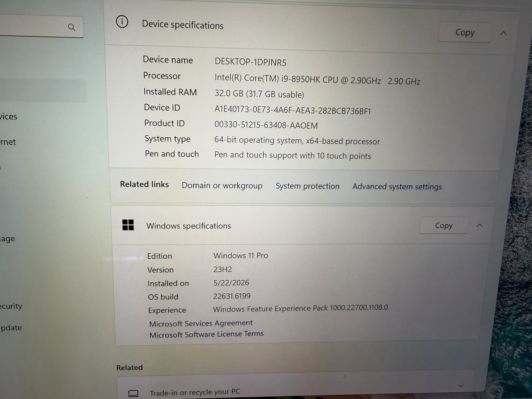The image size is (532, 399).
Task: Select processor value i9-8950HK text
Action: coord(318,79)
